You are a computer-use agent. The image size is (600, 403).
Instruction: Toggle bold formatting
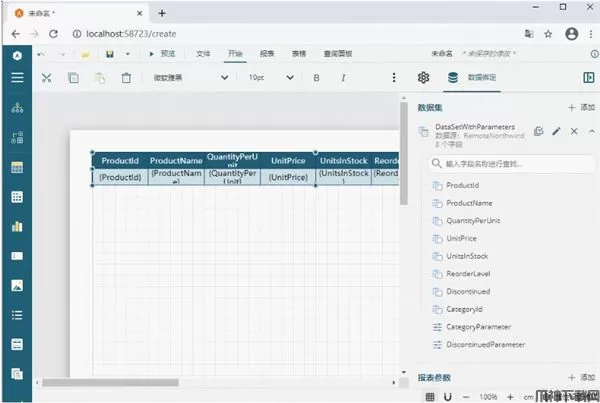(x=316, y=78)
